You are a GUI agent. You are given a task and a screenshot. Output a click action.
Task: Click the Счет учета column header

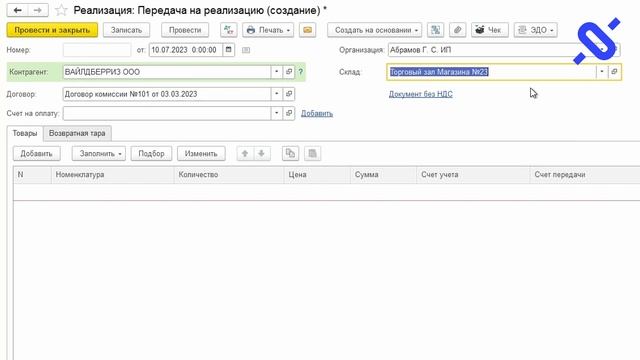473,175
